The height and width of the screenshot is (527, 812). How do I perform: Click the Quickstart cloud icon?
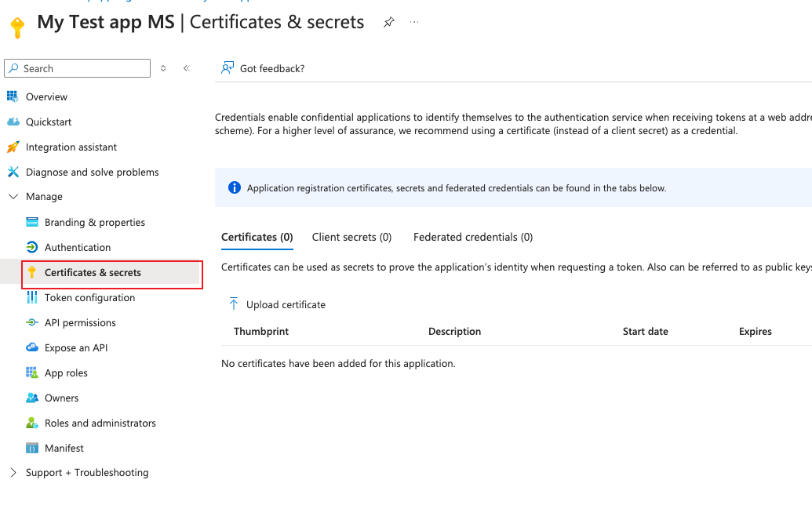click(13, 122)
